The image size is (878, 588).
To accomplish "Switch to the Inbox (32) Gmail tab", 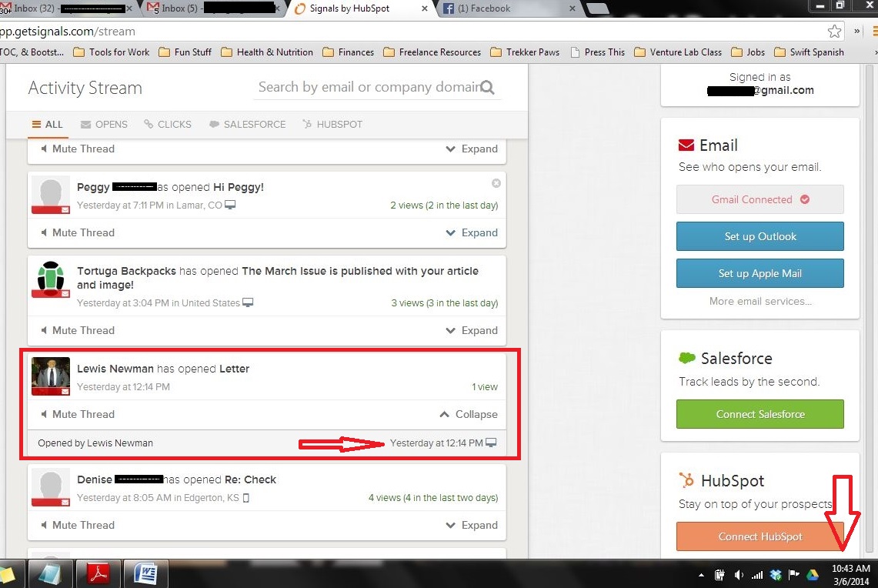I will [x=67, y=8].
